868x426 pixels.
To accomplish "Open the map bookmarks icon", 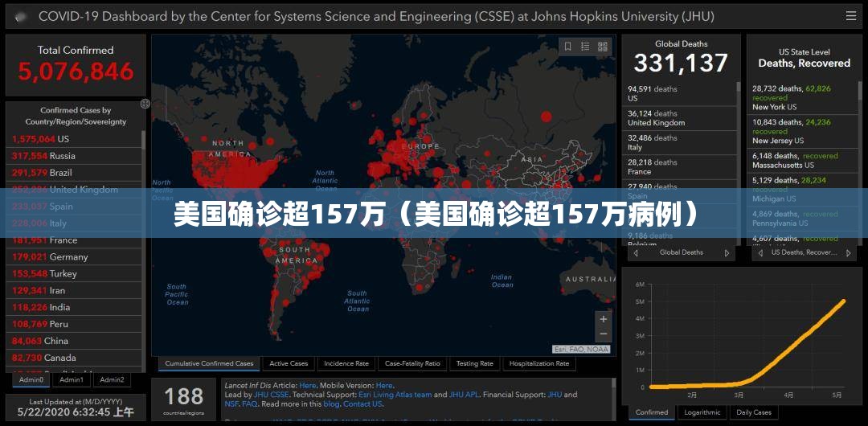I will (568, 47).
